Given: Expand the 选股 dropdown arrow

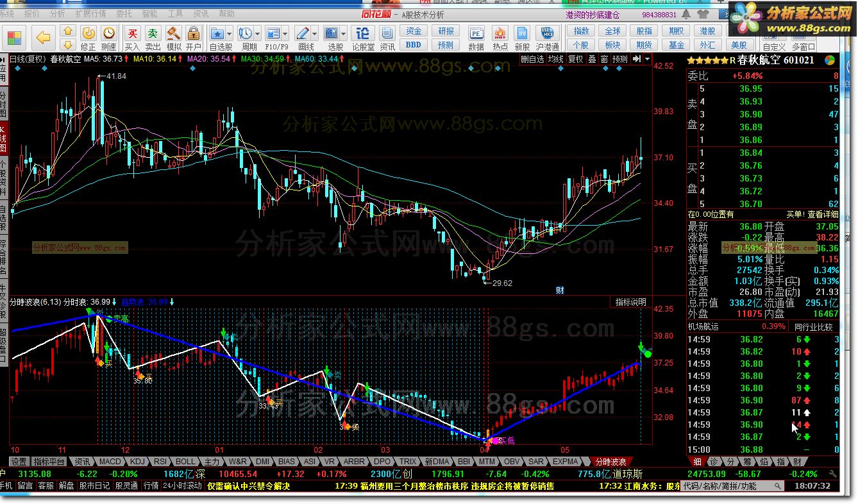Looking at the screenshot, I should point(343,33).
